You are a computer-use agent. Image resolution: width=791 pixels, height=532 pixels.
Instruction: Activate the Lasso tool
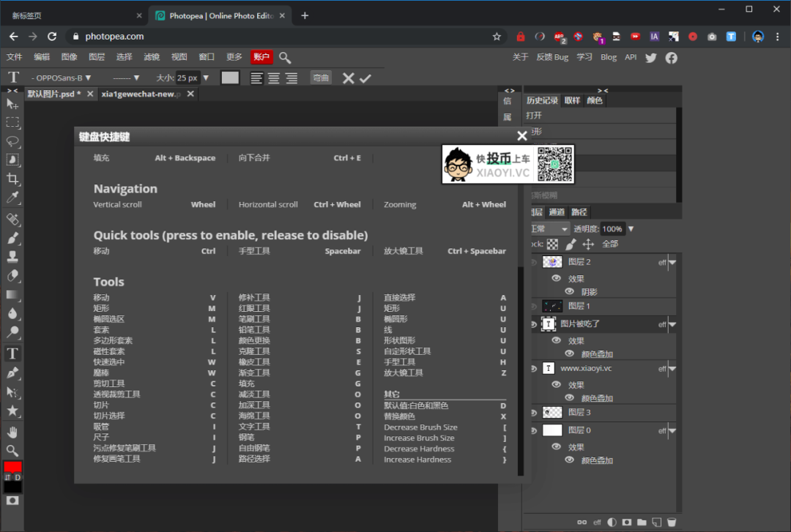pos(11,142)
